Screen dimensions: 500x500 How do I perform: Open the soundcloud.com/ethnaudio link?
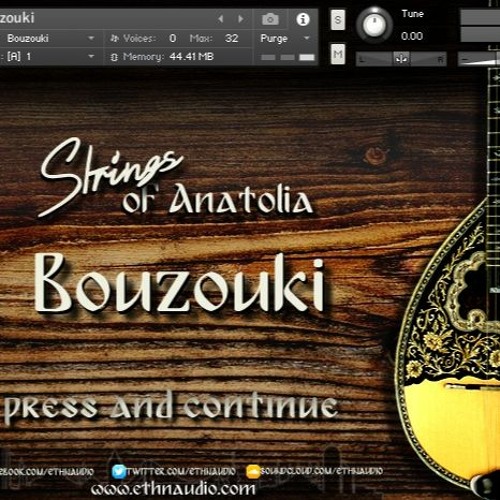[321, 471]
